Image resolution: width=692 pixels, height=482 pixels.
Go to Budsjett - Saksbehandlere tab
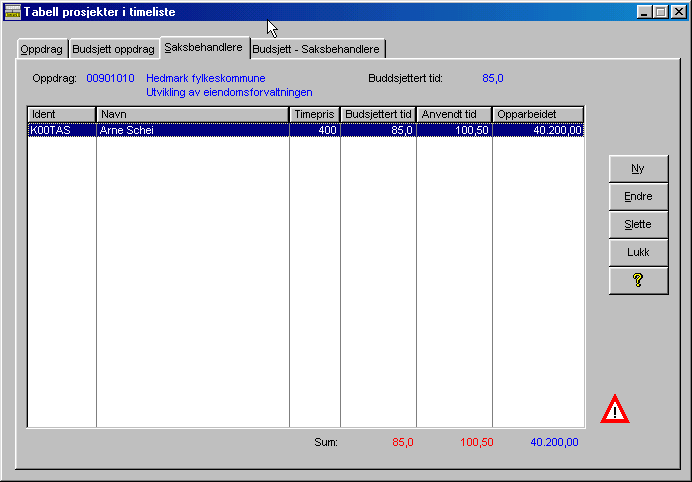[x=316, y=49]
